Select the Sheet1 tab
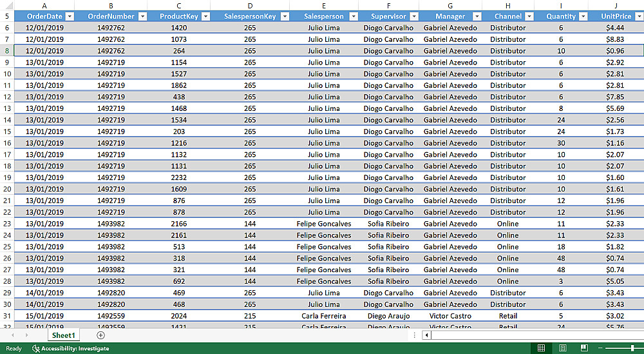The height and width of the screenshot is (354, 644). pyautogui.click(x=64, y=335)
